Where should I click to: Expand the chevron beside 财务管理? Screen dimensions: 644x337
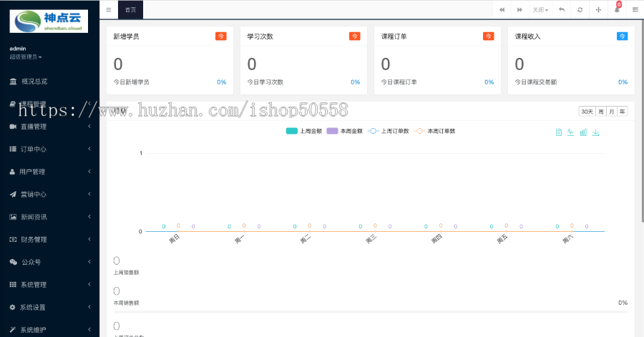[89, 239]
